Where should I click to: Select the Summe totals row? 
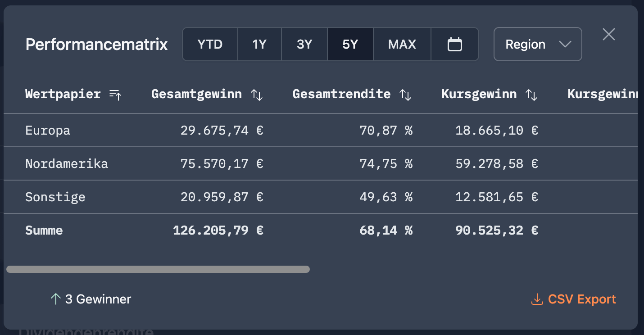click(44, 230)
